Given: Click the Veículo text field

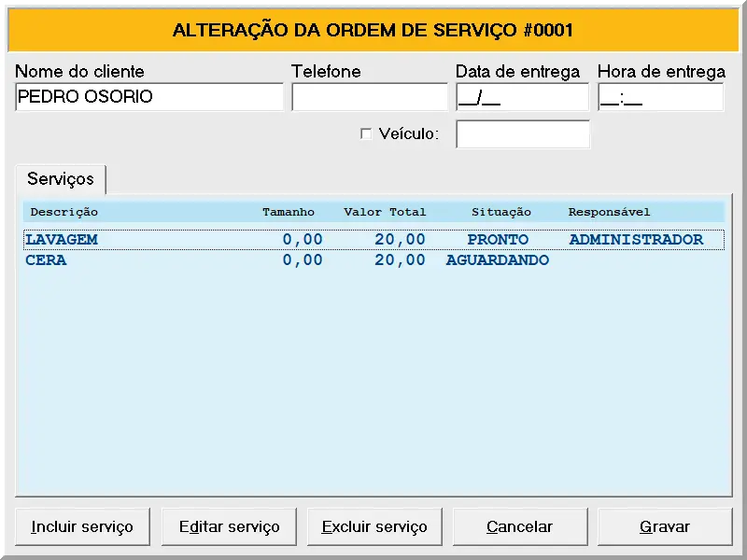Looking at the screenshot, I should coord(523,134).
